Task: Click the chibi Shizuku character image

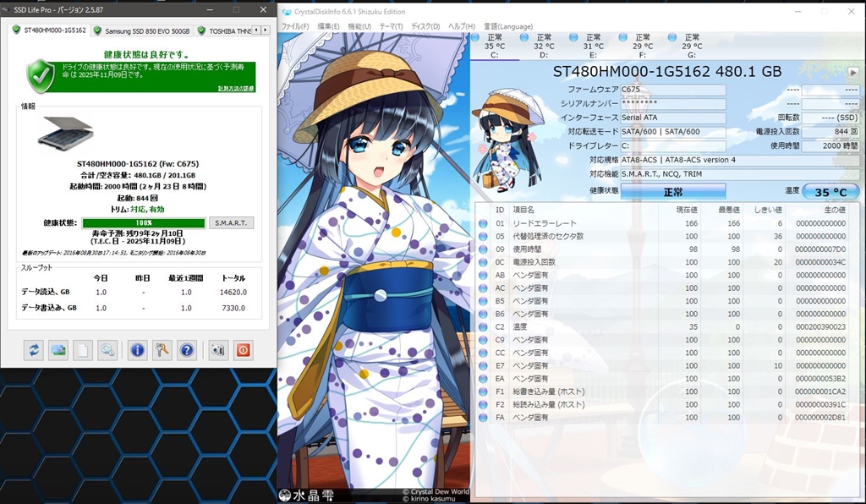Action: 507,140
